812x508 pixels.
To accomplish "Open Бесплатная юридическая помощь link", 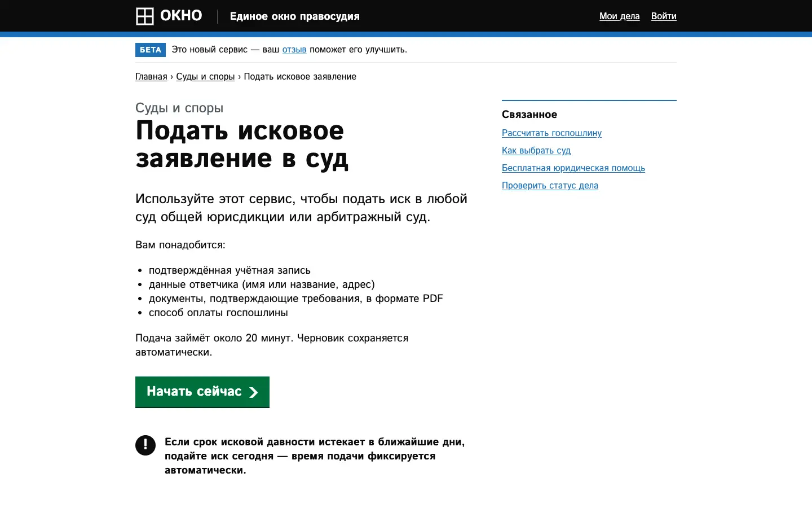I will pyautogui.click(x=573, y=168).
